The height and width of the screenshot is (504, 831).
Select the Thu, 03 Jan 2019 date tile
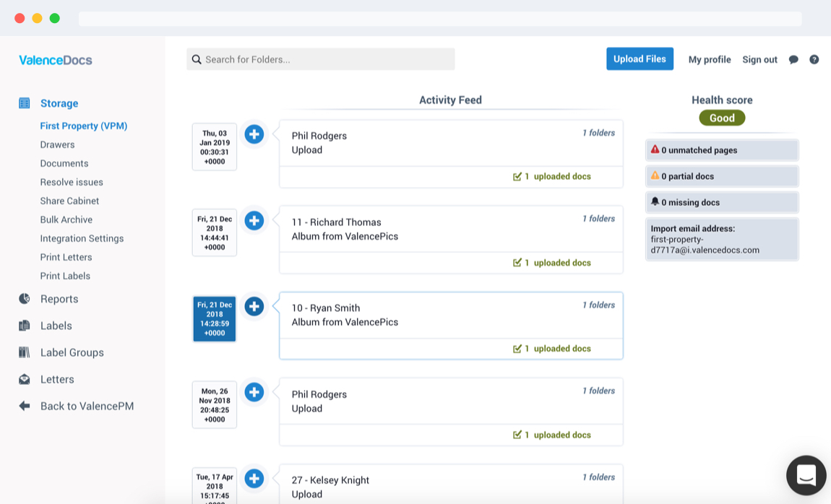click(215, 147)
